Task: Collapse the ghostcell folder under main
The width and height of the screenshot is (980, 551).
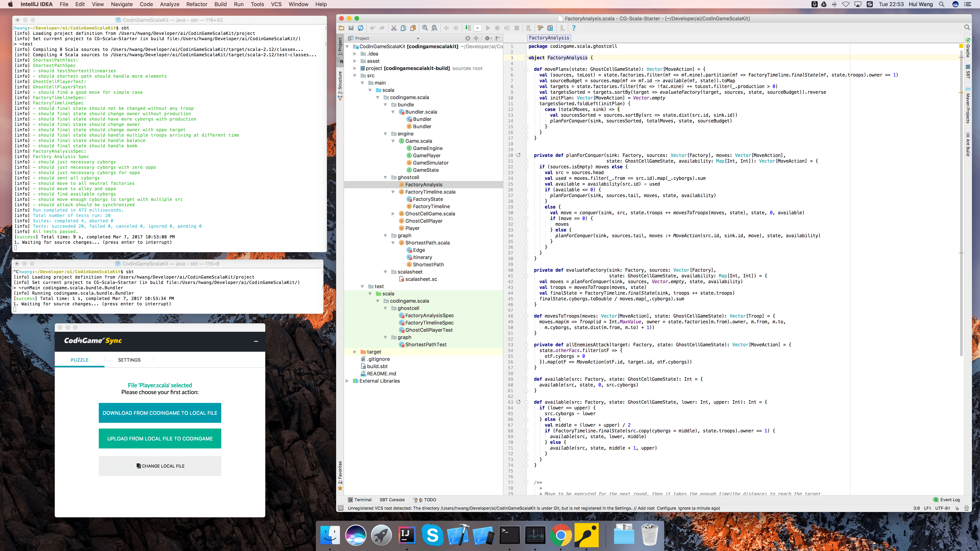Action: (x=385, y=178)
